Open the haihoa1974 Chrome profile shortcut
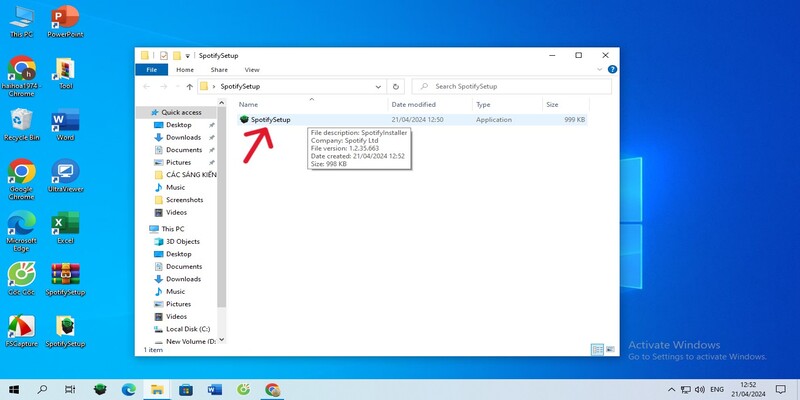This screenshot has width=800, height=400. point(21,76)
